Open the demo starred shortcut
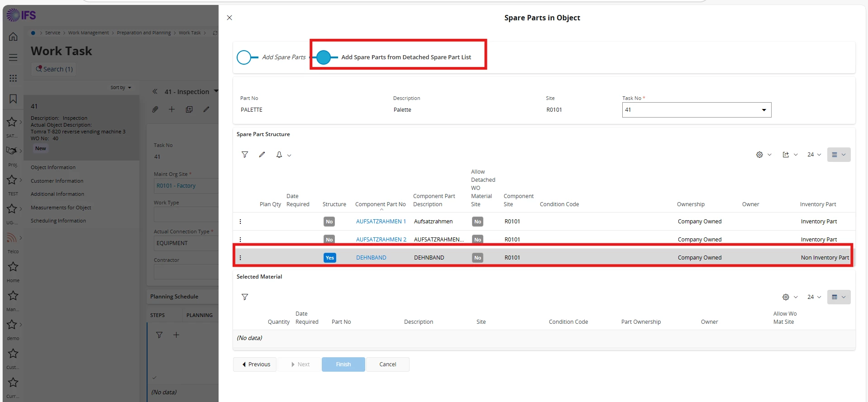 12,324
